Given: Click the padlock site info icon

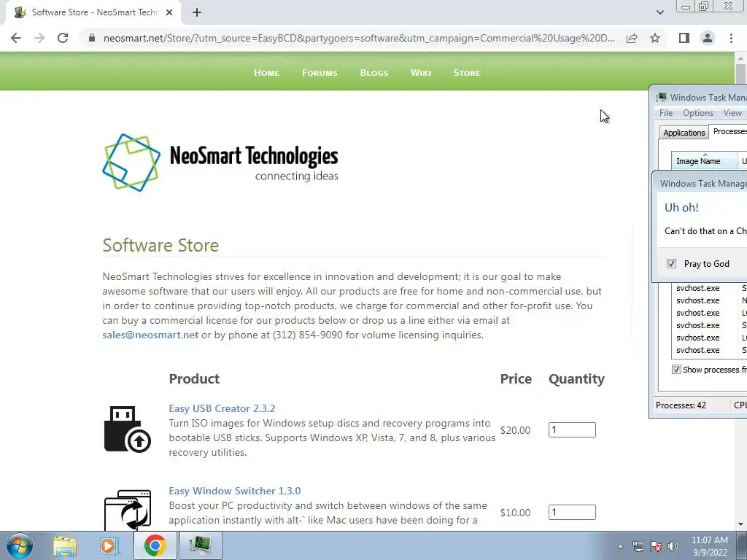Looking at the screenshot, I should pyautogui.click(x=92, y=38).
